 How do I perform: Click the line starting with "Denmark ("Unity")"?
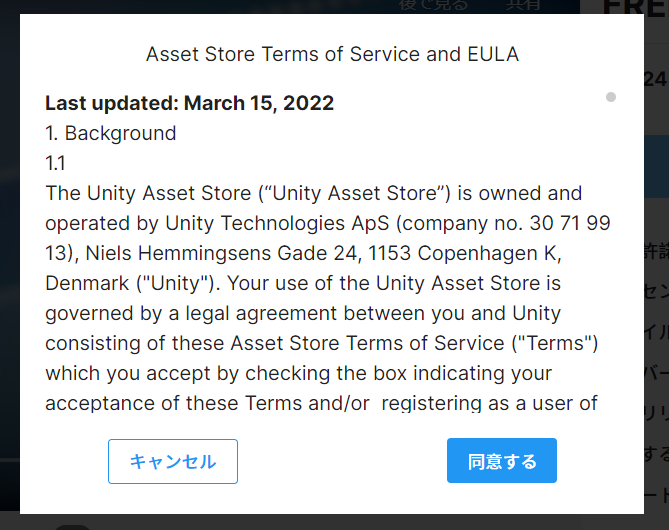(303, 283)
